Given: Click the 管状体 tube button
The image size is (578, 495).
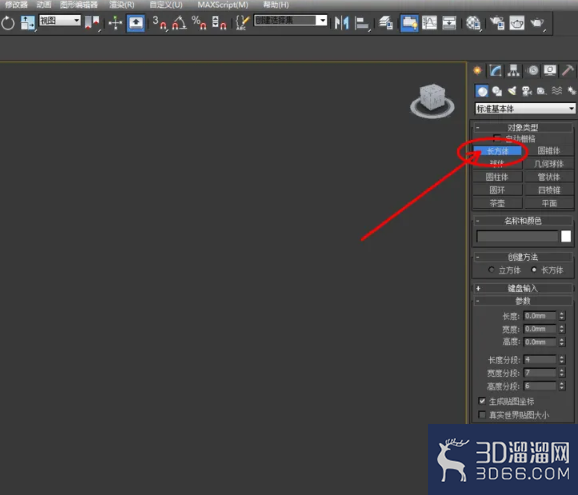Looking at the screenshot, I should (x=549, y=177).
